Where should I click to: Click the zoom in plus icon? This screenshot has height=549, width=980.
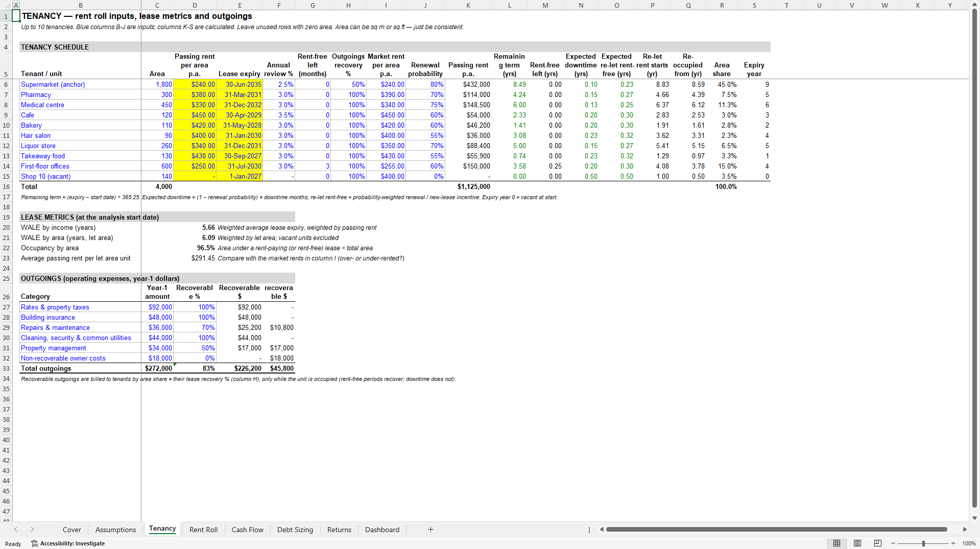[x=953, y=543]
